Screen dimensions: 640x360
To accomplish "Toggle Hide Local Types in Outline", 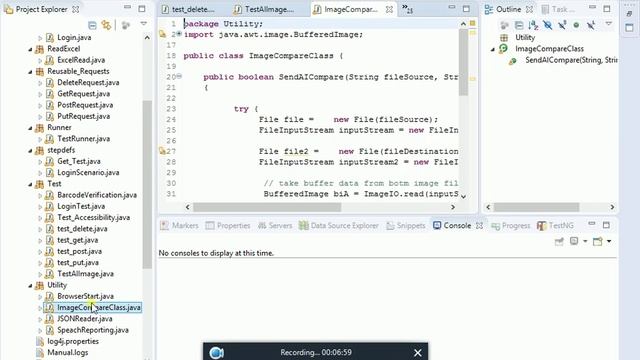I will coord(591,25).
